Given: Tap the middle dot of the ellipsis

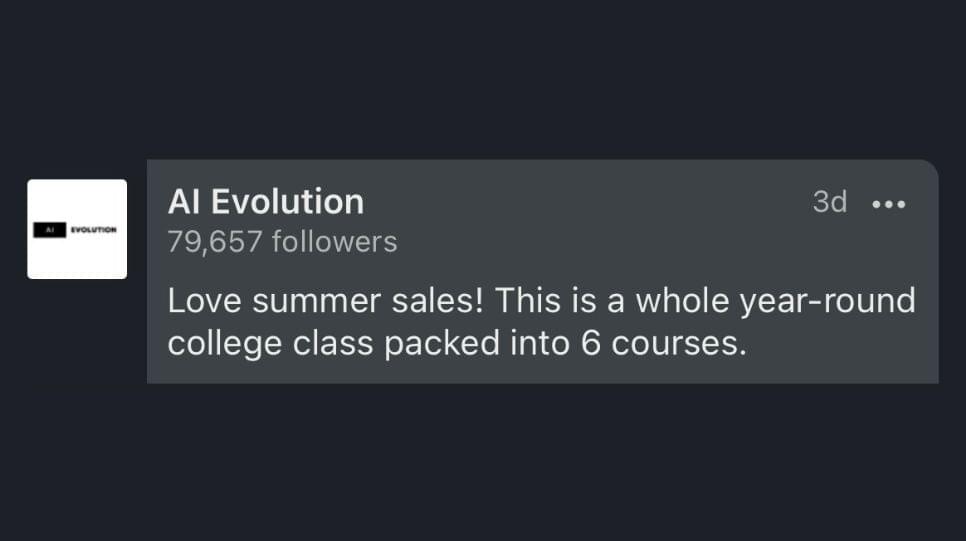Looking at the screenshot, I should 888,204.
